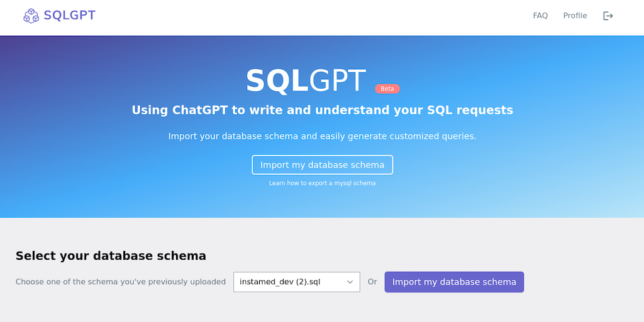Click the SQLGPT brand name in navbar
Screen dimensions: 644x322
pyautogui.click(x=69, y=16)
